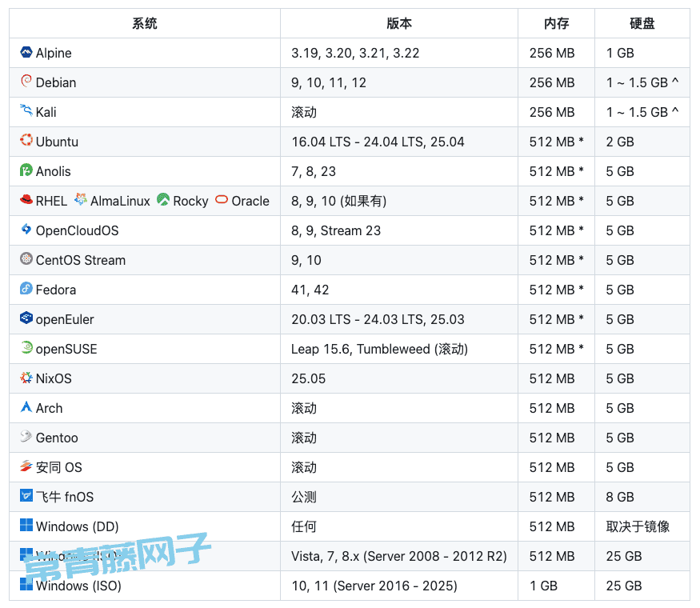The width and height of the screenshot is (700, 608).
Task: Click the Windows (DD) system name
Action: 78,526
